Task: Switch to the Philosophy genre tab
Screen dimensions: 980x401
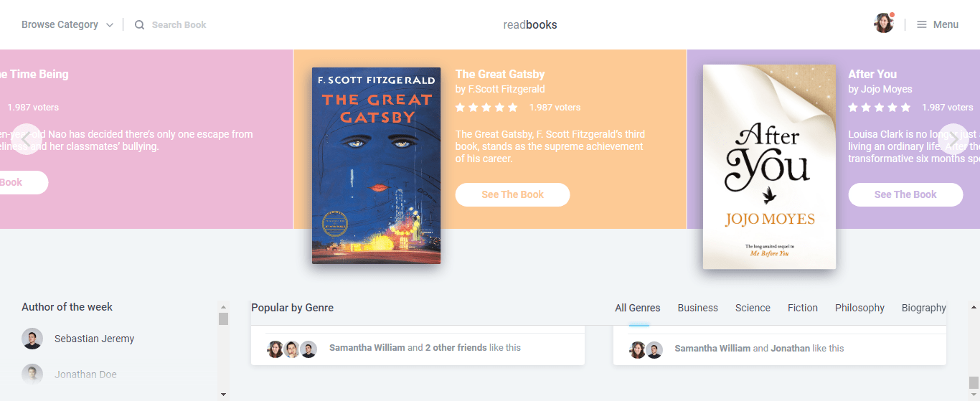Action: 859,308
